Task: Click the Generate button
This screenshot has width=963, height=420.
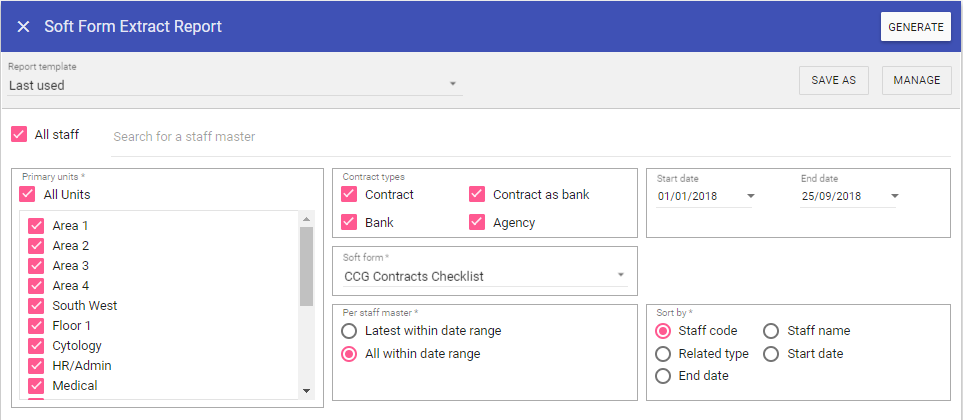Action: click(x=915, y=27)
